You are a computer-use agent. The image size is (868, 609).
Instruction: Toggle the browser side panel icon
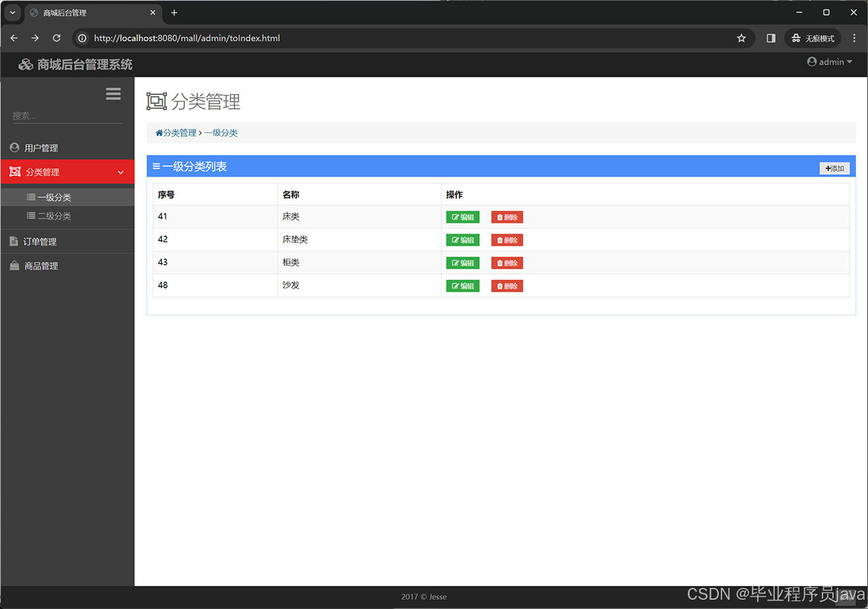point(771,38)
